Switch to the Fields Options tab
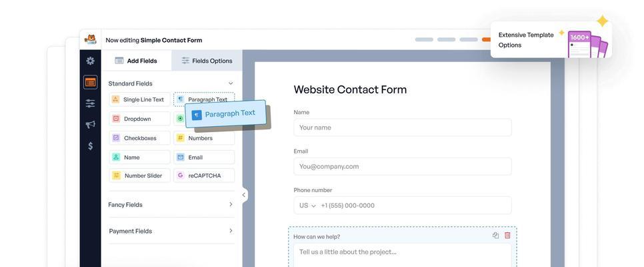Screen dimensions: 644x267 207,61
